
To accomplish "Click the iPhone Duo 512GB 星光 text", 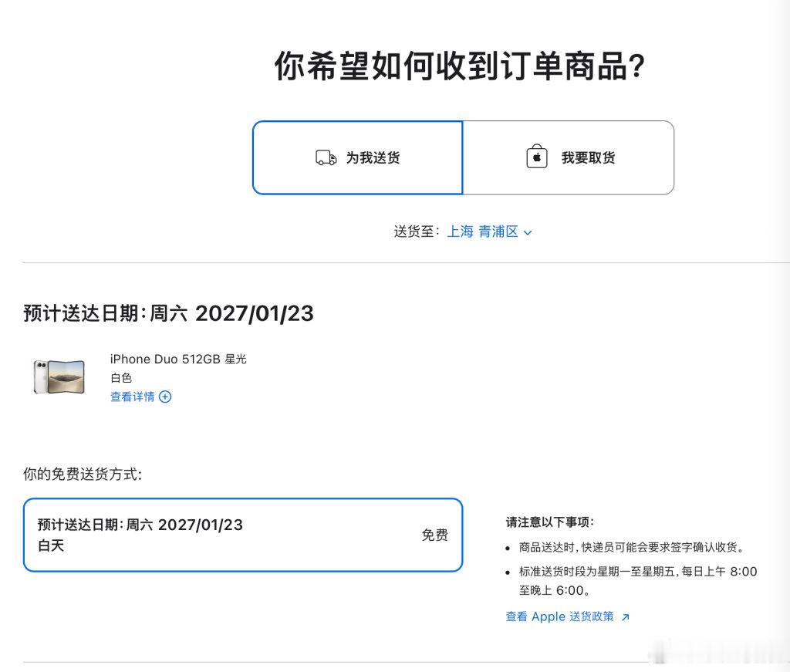I will click(x=178, y=360).
